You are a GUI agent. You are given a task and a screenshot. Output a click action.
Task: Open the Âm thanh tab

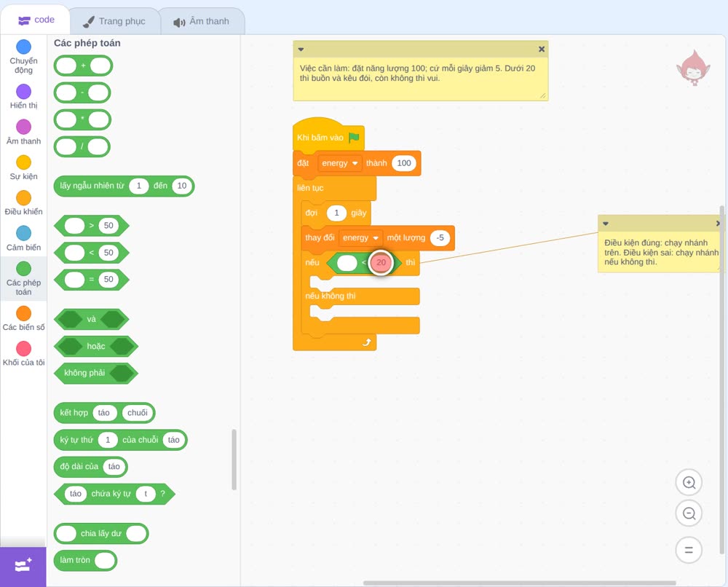202,21
